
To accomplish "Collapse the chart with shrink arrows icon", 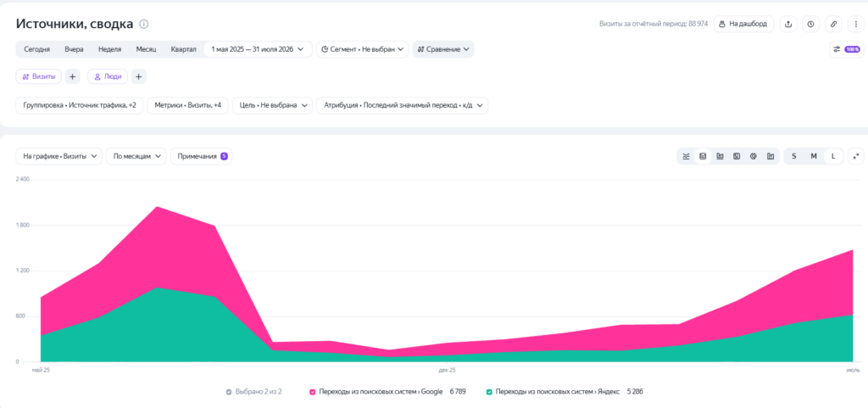I will (x=856, y=156).
